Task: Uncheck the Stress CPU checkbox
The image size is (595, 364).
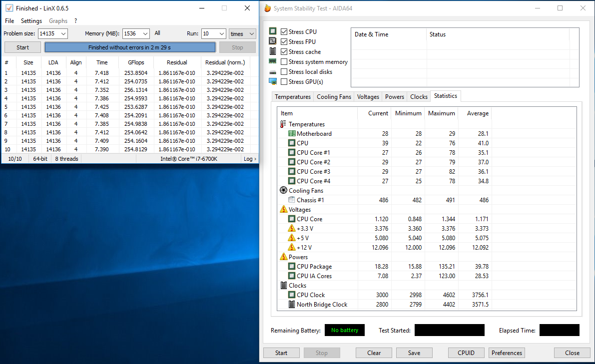Action: [284, 31]
